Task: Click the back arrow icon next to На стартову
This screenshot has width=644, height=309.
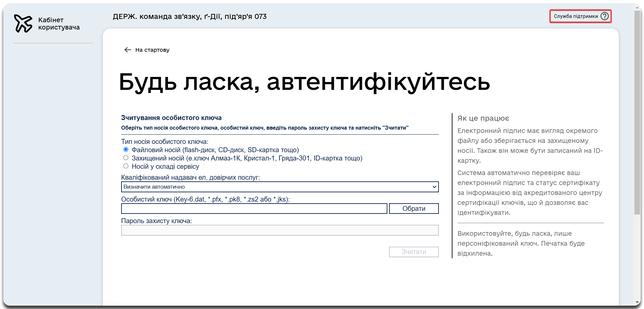Action: point(128,50)
